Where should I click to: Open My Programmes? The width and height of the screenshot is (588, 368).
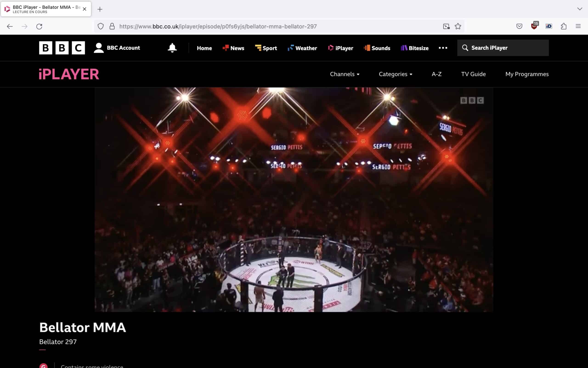point(527,74)
